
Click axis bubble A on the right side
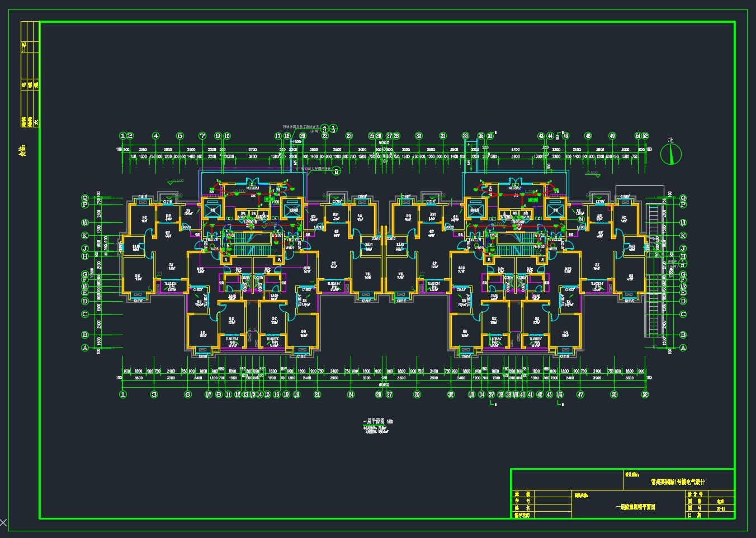683,347
